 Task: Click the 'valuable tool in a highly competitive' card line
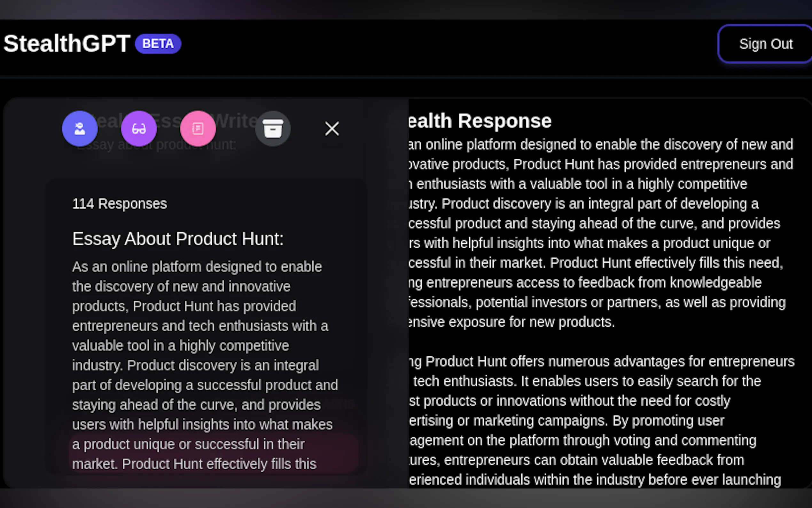(x=181, y=346)
